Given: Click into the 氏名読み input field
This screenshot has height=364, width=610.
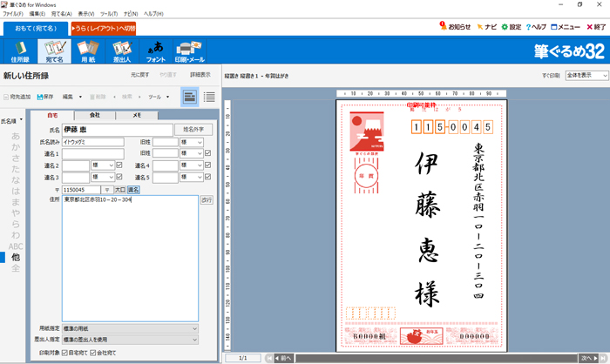Looking at the screenshot, I should pos(92,142).
